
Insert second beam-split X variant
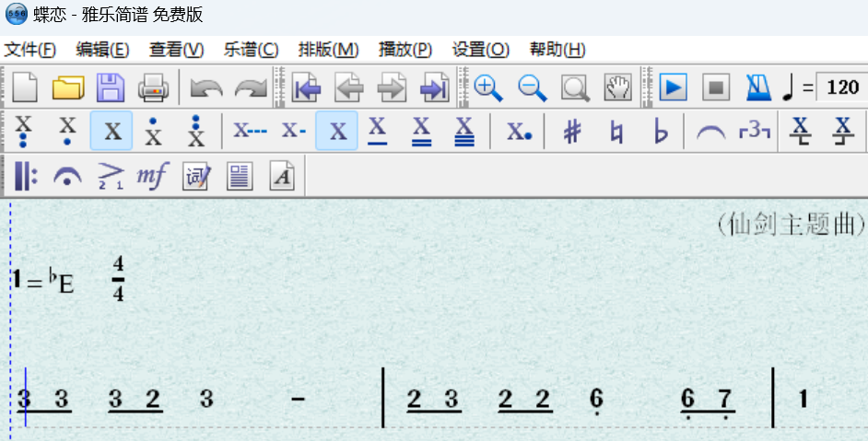[843, 131]
